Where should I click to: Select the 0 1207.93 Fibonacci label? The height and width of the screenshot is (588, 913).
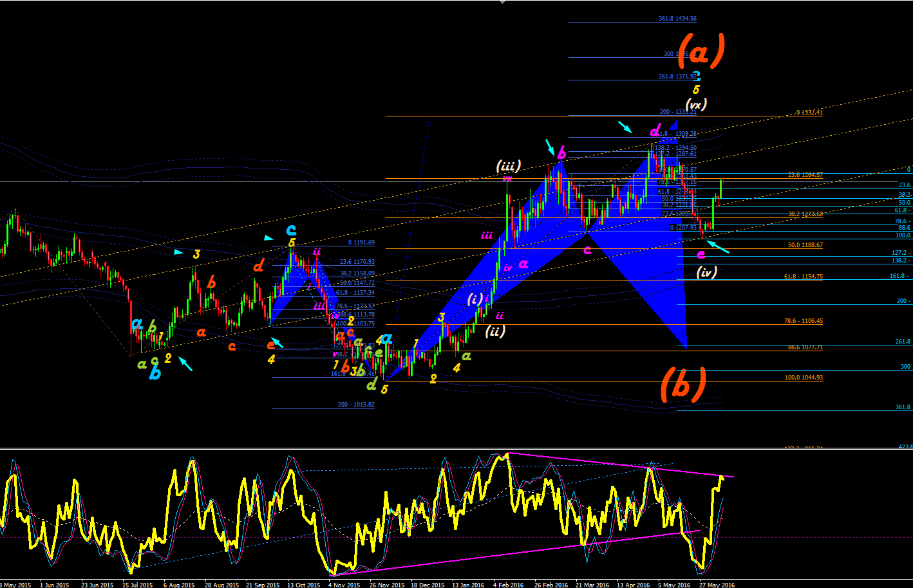point(683,227)
